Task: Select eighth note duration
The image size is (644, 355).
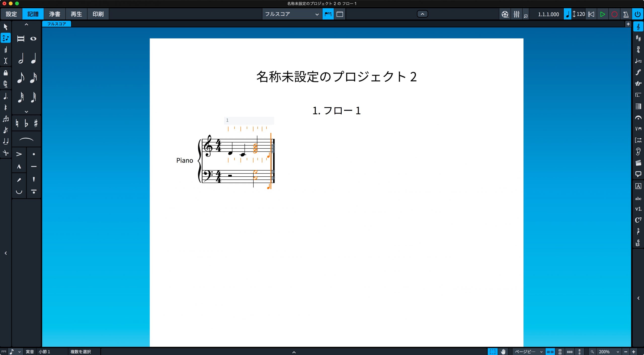Action: pyautogui.click(x=21, y=78)
